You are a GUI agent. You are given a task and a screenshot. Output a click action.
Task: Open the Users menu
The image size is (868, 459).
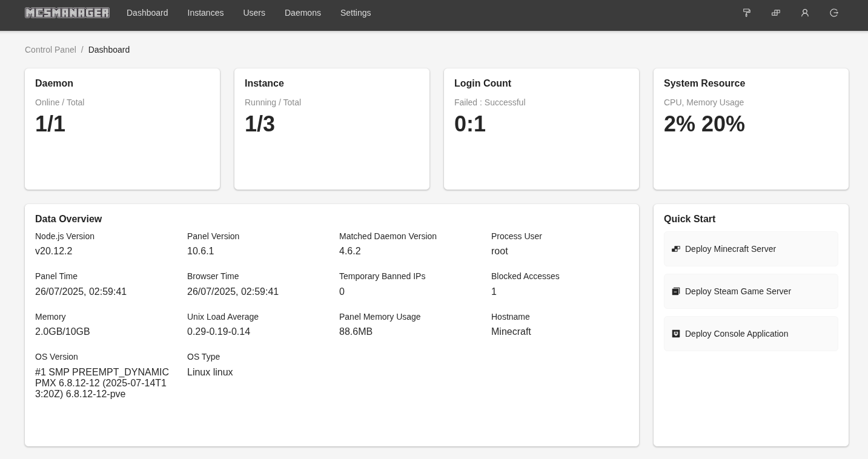[x=254, y=13]
